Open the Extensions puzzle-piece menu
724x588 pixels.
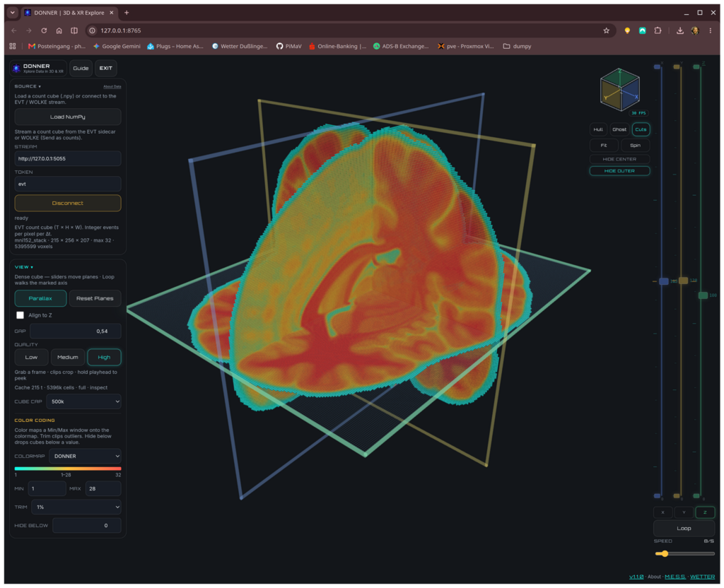coord(658,30)
